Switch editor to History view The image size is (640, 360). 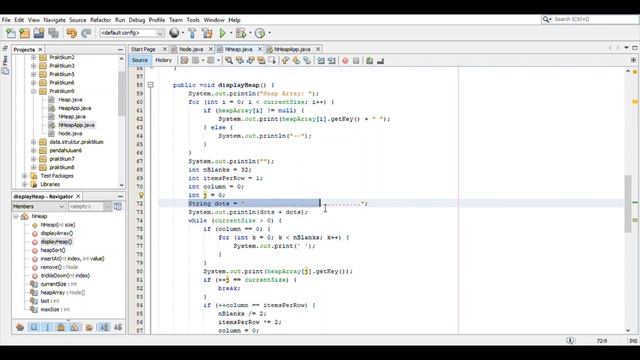pyautogui.click(x=164, y=60)
